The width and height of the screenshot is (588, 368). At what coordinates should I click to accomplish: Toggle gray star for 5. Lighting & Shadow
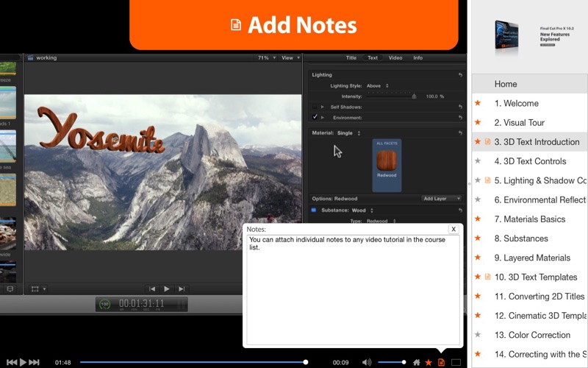point(478,180)
